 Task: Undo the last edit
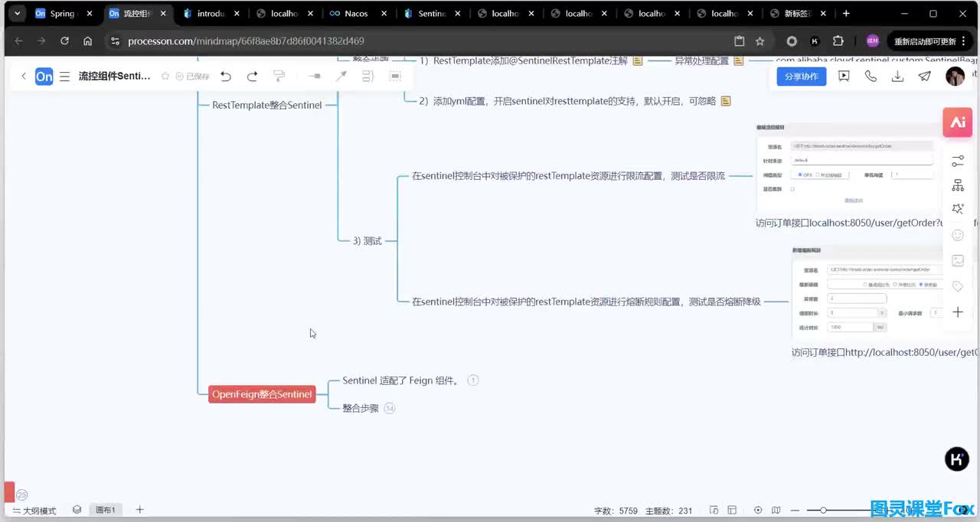click(x=226, y=77)
